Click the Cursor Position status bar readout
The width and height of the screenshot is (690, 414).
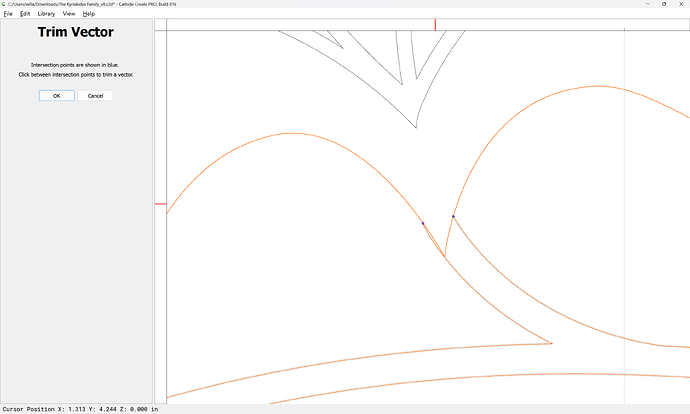(x=80, y=409)
